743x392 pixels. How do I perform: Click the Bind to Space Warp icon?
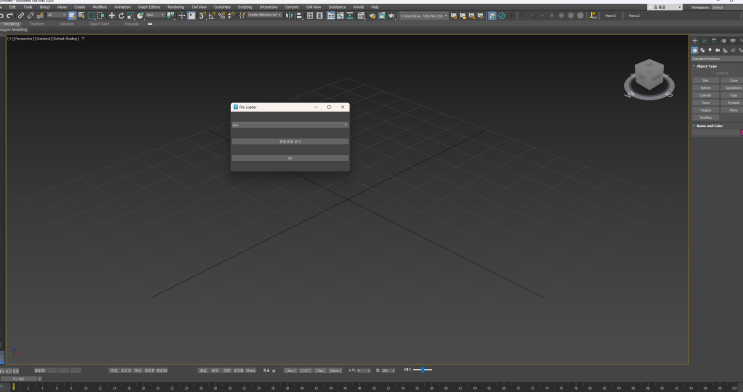40,16
